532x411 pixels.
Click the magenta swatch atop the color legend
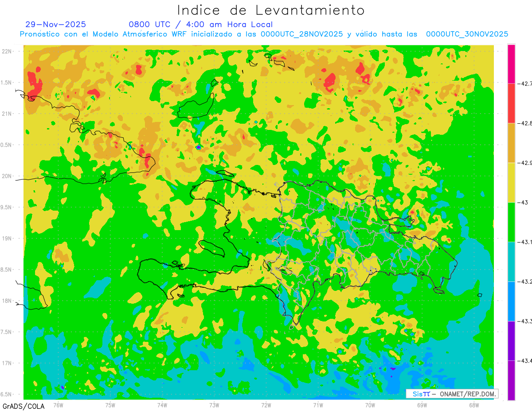(511, 63)
